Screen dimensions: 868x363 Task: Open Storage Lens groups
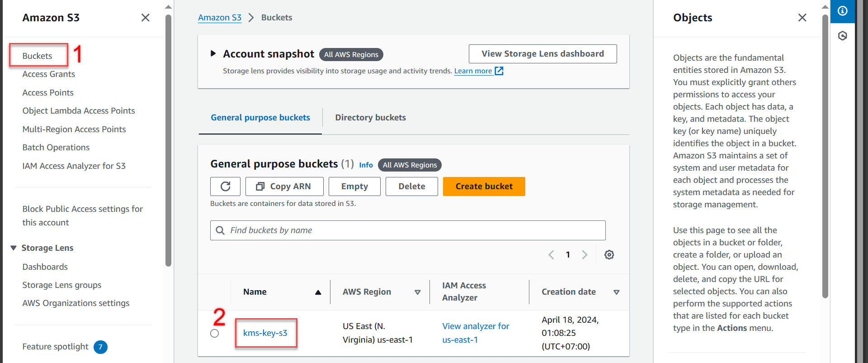click(x=62, y=285)
